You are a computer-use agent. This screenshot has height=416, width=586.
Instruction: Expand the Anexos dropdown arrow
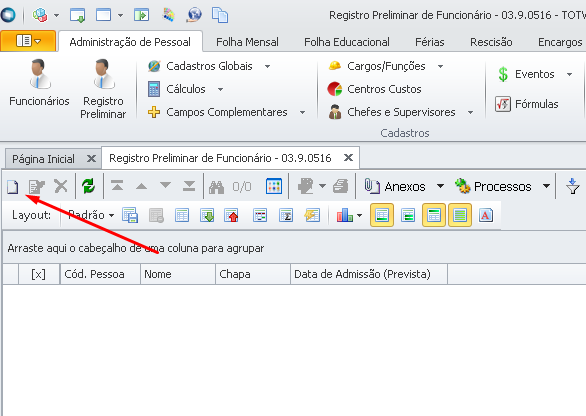[441, 186]
